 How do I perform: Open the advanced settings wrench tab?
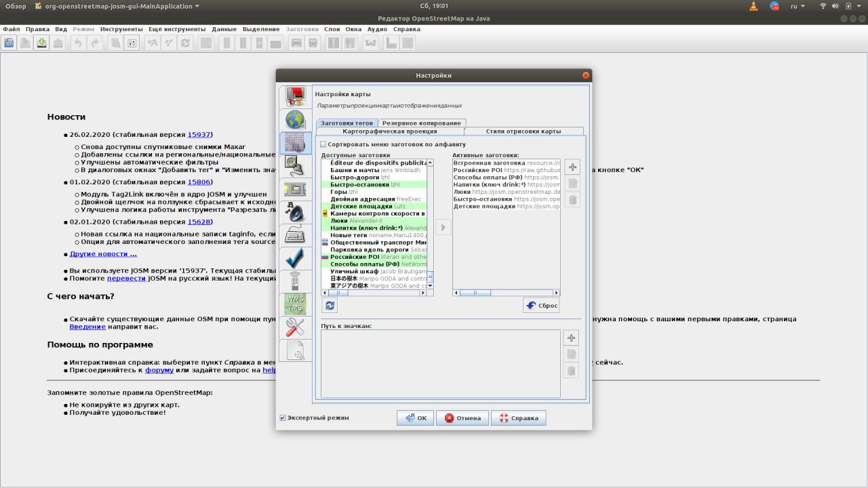(x=295, y=327)
